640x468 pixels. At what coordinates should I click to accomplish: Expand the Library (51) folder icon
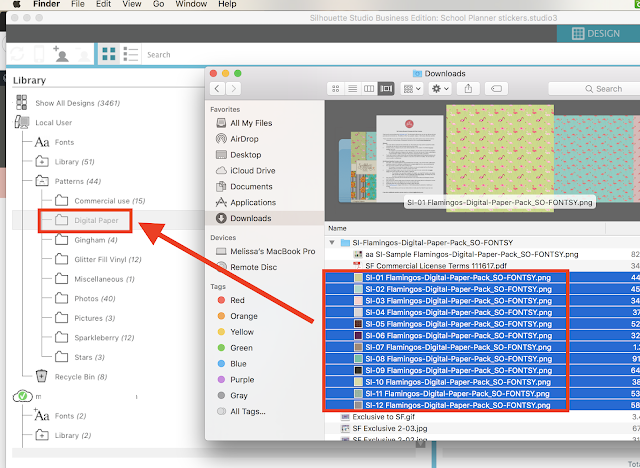coord(42,162)
